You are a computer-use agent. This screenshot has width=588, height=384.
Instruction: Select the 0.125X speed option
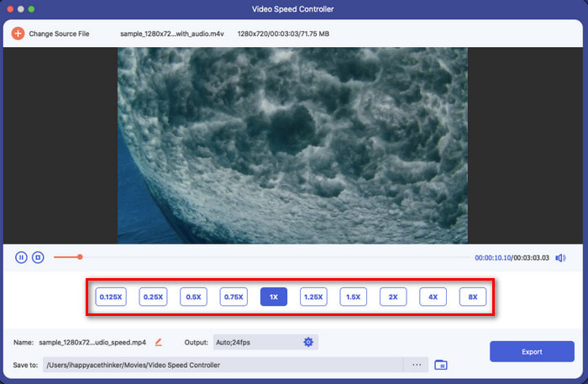click(x=111, y=297)
